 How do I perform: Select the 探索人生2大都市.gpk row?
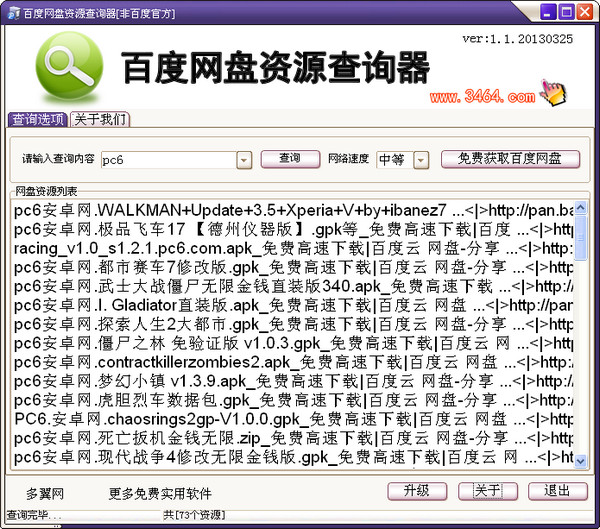(293, 325)
